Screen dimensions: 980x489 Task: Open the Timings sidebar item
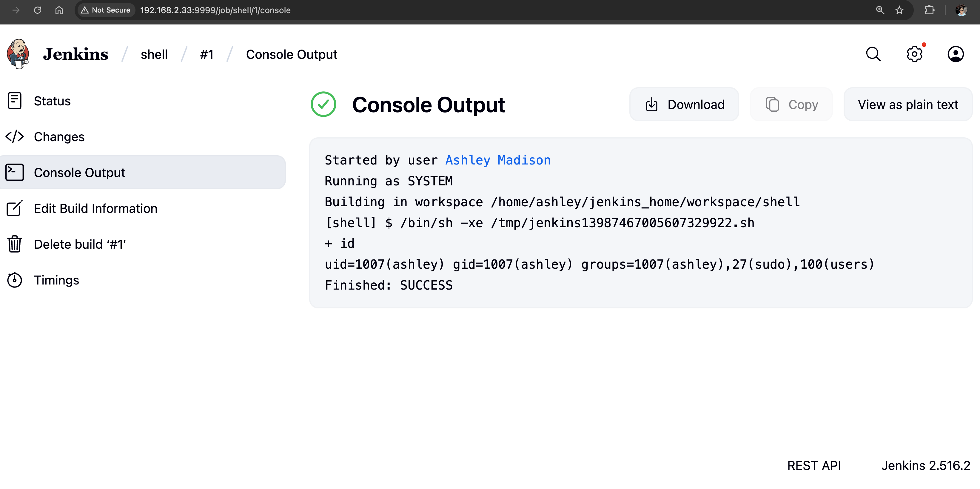[56, 280]
